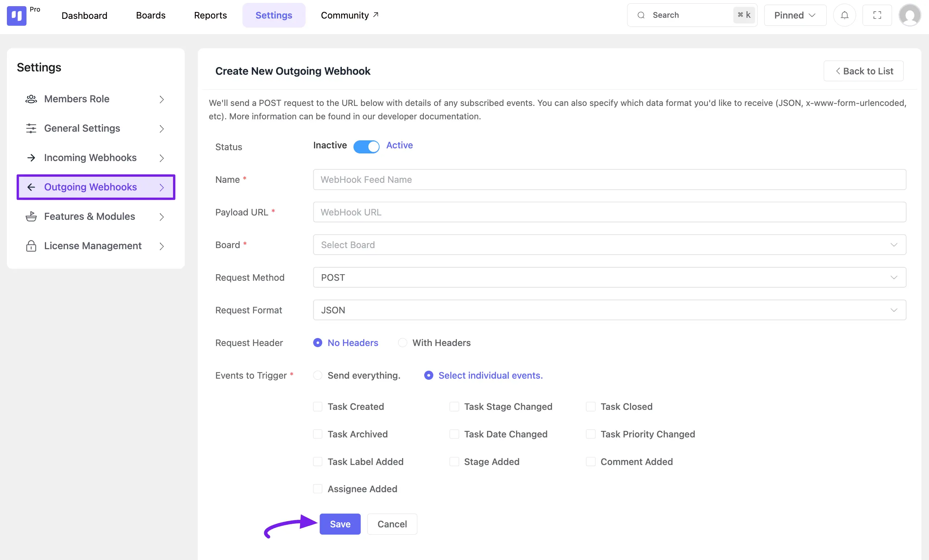Open the user profile avatar

(x=910, y=16)
